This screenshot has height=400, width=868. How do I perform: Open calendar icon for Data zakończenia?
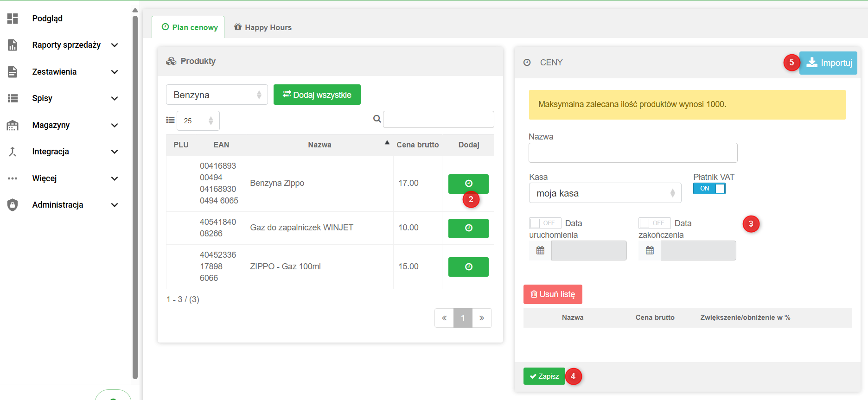[x=650, y=250]
